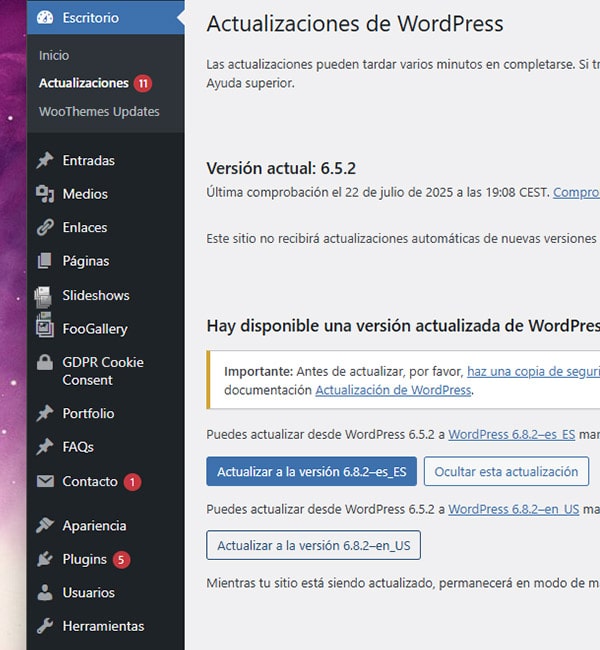600x650 pixels.
Task: Open the Slideshows menu label
Action: point(96,295)
